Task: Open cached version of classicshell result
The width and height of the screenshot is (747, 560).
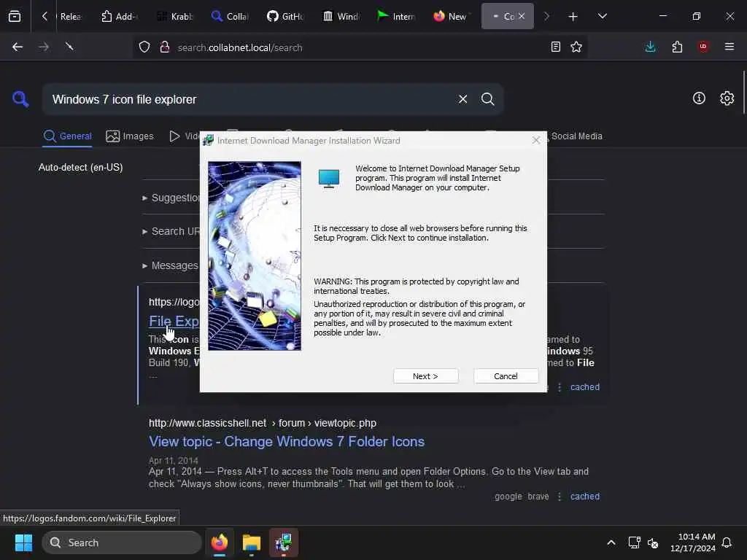Action: coord(585,496)
